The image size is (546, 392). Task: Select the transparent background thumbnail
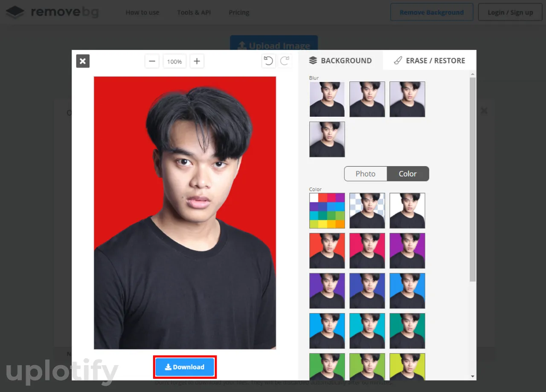coord(367,210)
